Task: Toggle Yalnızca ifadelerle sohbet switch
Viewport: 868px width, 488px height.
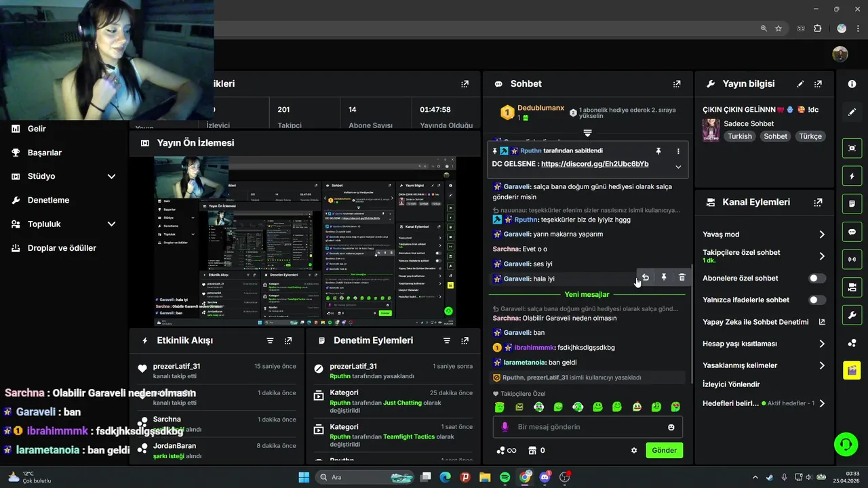Action: tap(817, 300)
